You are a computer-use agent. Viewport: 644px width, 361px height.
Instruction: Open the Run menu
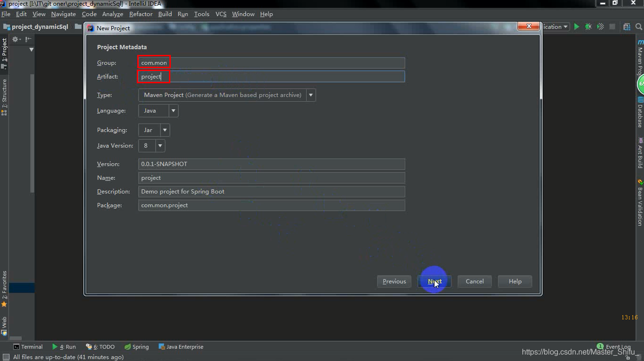(x=183, y=14)
